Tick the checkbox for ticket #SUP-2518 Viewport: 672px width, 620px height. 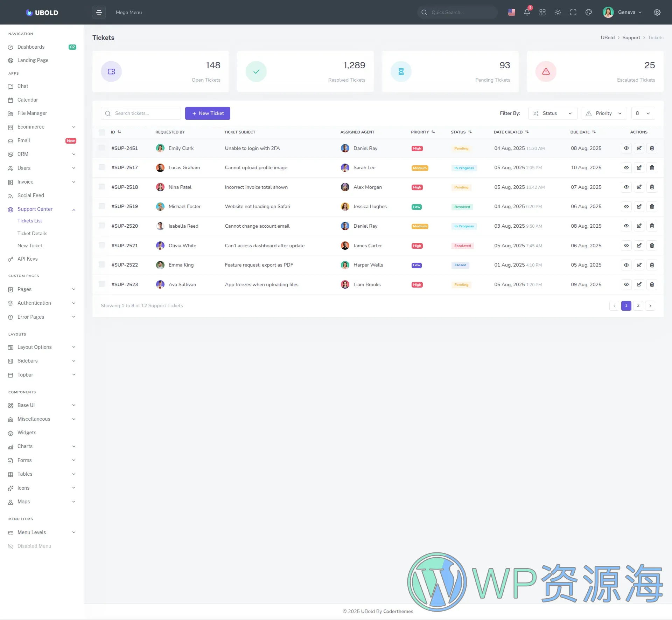[x=102, y=187]
